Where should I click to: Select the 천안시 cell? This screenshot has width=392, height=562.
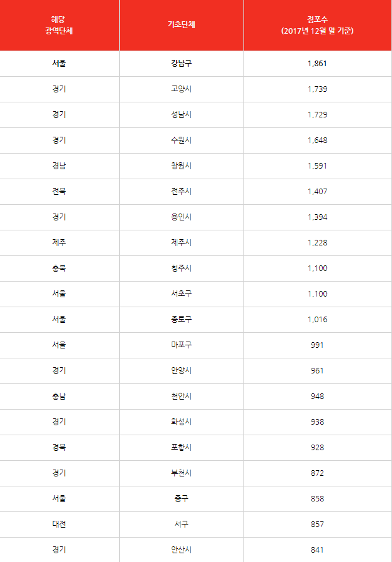click(x=181, y=397)
